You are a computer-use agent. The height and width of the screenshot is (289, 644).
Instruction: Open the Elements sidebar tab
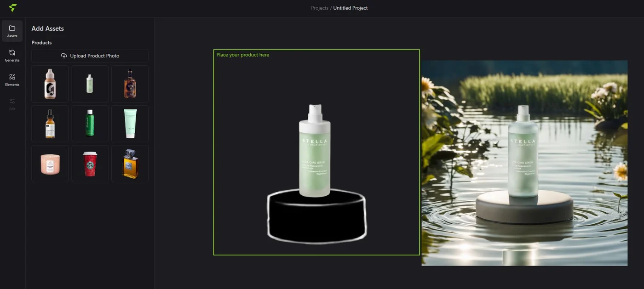12,80
